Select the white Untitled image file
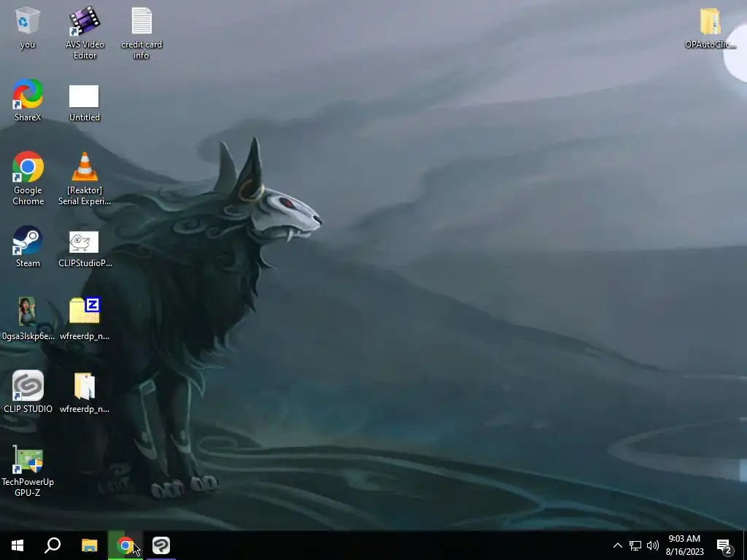747x560 pixels. (85, 102)
